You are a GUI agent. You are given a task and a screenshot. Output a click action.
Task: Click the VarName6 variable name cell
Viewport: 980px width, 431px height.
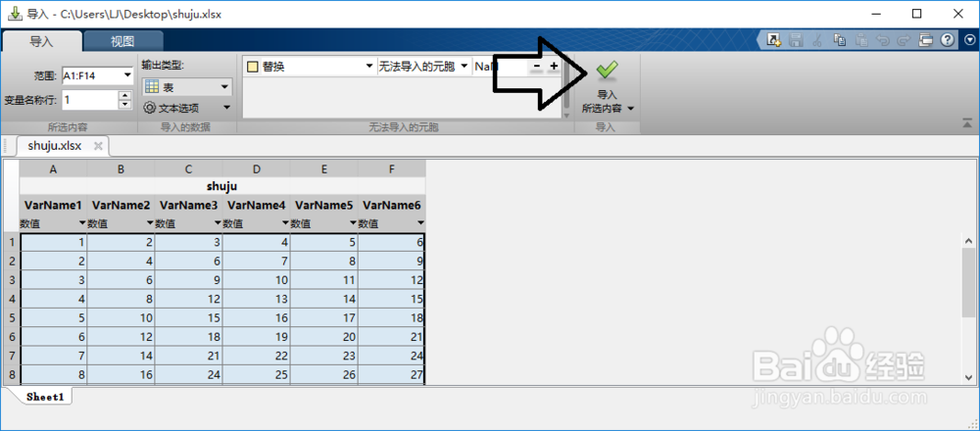pos(392,206)
